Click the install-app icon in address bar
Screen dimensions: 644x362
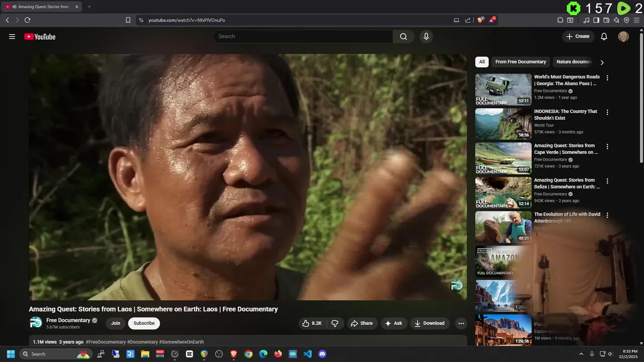coord(456,20)
